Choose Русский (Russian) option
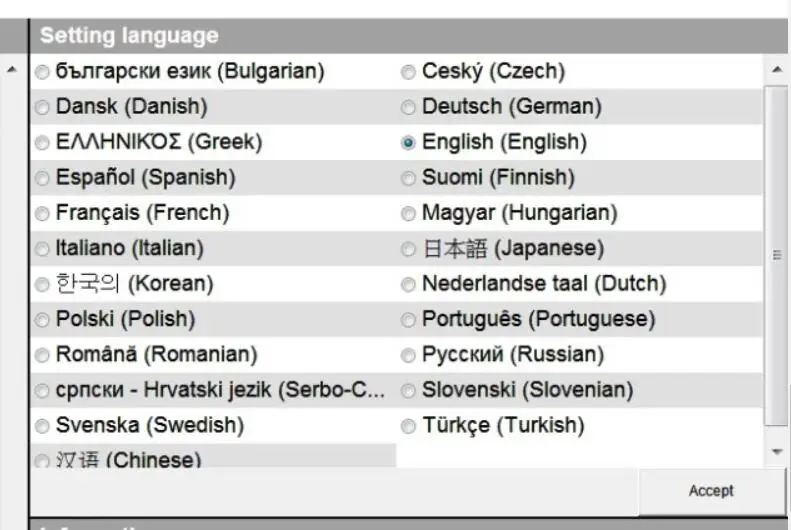Viewport: 791px width, 530px height. pyautogui.click(x=408, y=356)
